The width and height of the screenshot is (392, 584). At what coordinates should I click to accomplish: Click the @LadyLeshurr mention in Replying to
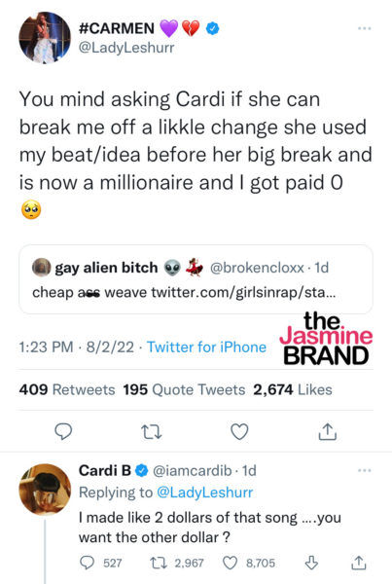point(204,493)
